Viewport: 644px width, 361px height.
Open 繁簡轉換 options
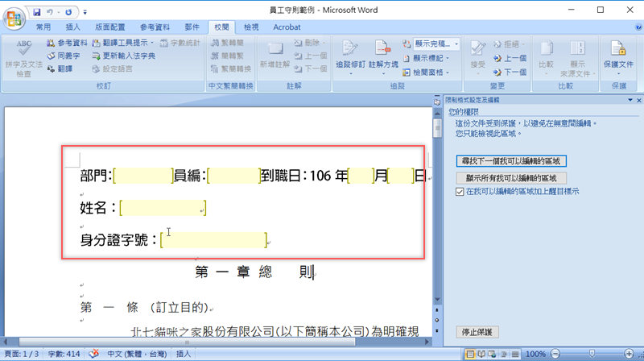click(231, 68)
